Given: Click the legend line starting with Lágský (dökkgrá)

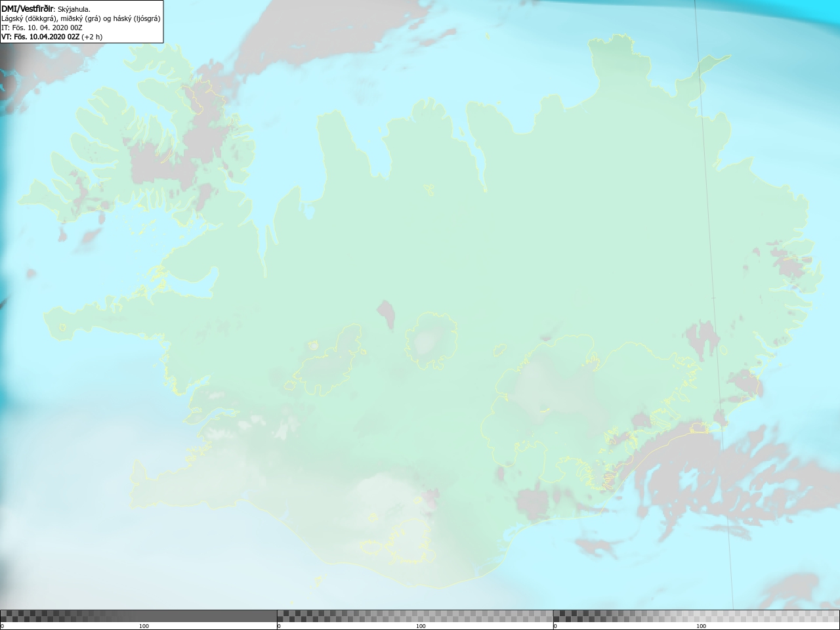Looking at the screenshot, I should coord(81,18).
